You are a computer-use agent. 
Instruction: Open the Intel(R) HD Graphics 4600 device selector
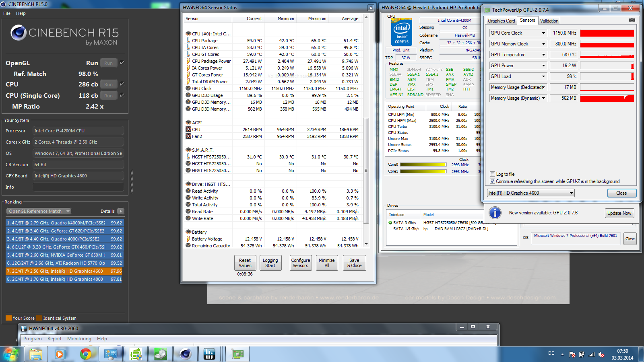(x=530, y=193)
